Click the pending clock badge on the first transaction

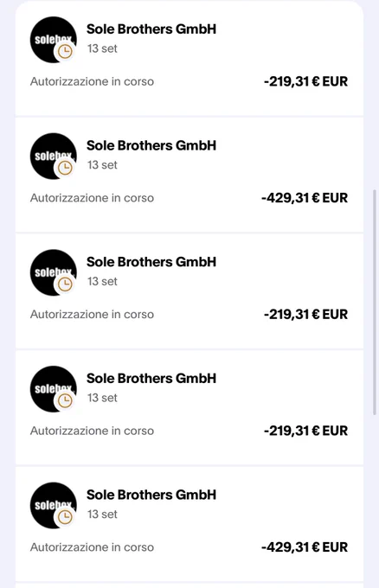pyautogui.click(x=65, y=51)
